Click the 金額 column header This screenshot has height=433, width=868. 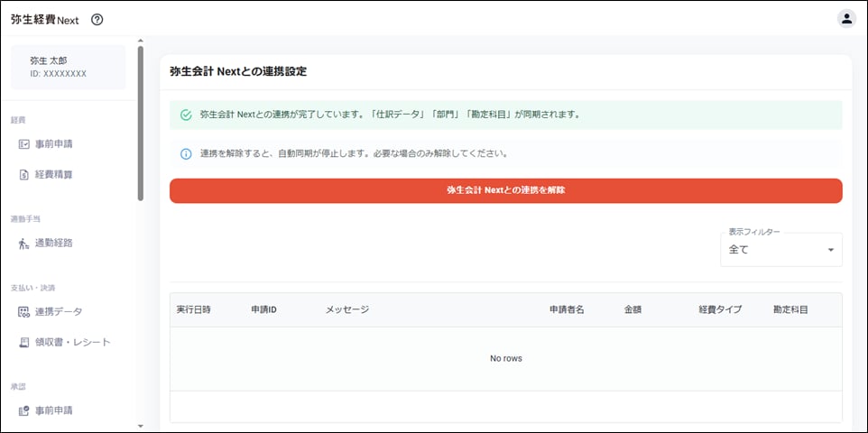(x=633, y=310)
